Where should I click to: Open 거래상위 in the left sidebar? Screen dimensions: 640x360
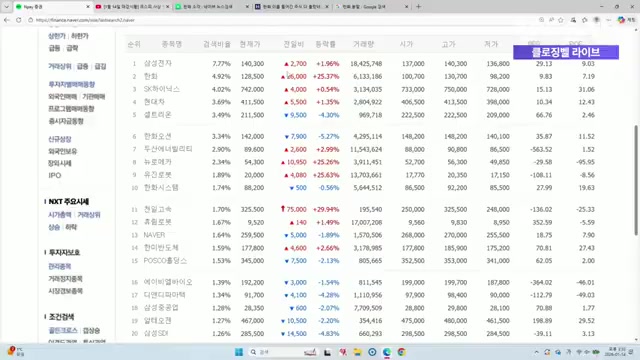coord(60,66)
